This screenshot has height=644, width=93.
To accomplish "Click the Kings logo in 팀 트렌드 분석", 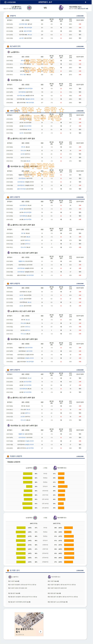I will pyautogui.click(x=50, y=577).
